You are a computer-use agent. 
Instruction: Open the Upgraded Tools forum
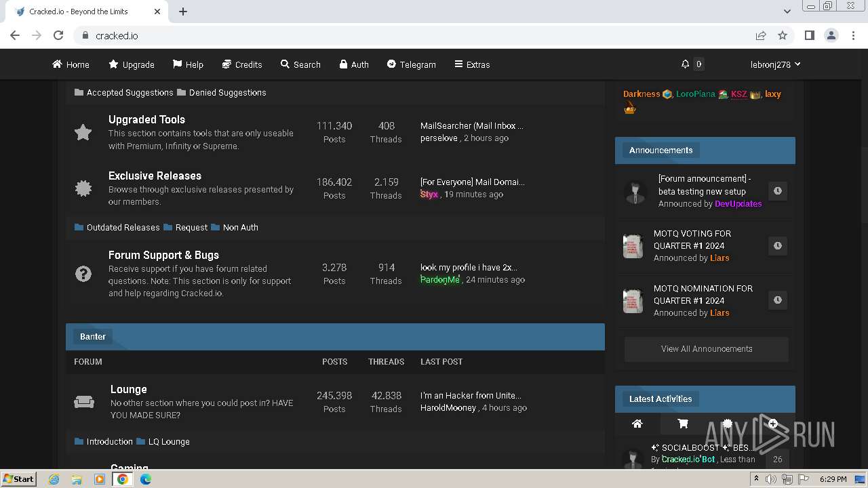point(146,119)
